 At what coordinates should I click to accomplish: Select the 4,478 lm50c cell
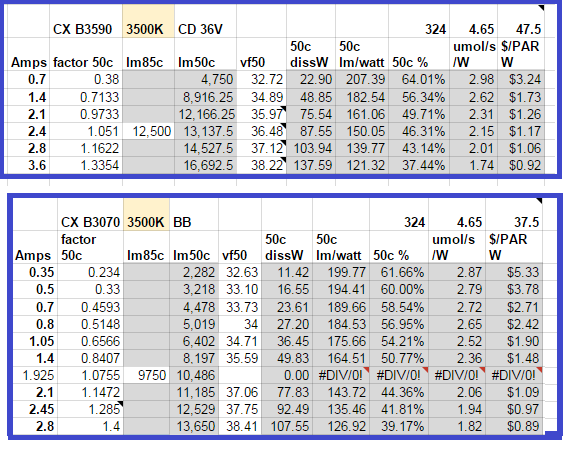(x=194, y=307)
